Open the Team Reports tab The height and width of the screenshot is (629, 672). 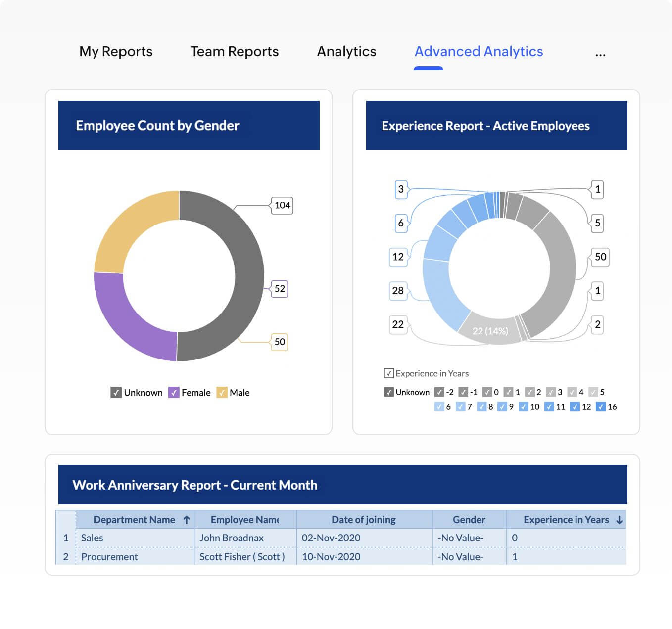coord(235,52)
